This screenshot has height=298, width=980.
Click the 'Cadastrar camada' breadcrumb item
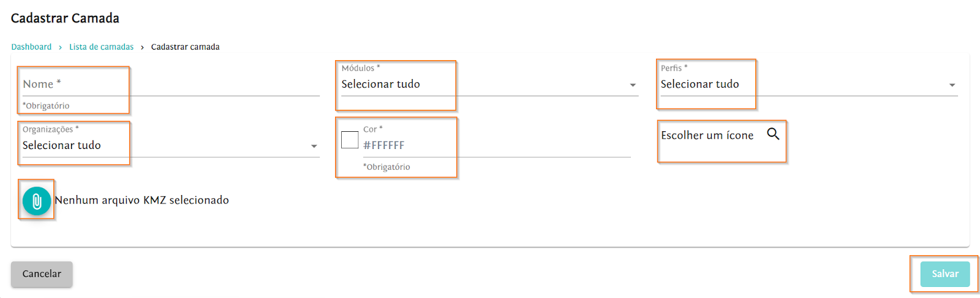point(185,47)
